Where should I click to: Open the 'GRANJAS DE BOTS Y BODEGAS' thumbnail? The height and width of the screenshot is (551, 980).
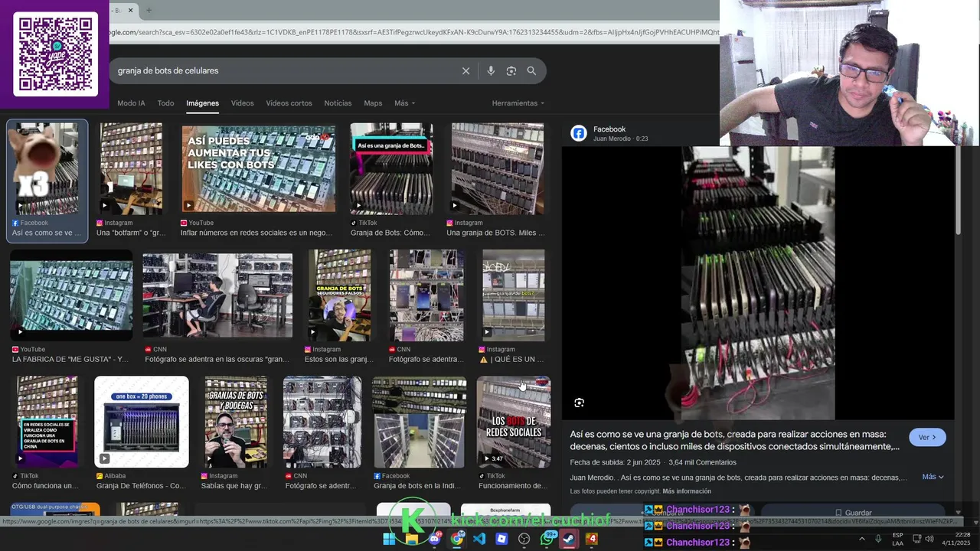[x=236, y=422]
